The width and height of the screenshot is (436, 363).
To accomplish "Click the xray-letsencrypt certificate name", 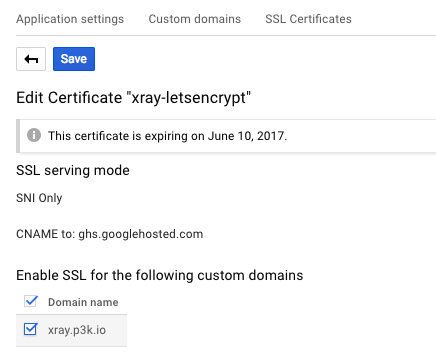I will 189,98.
